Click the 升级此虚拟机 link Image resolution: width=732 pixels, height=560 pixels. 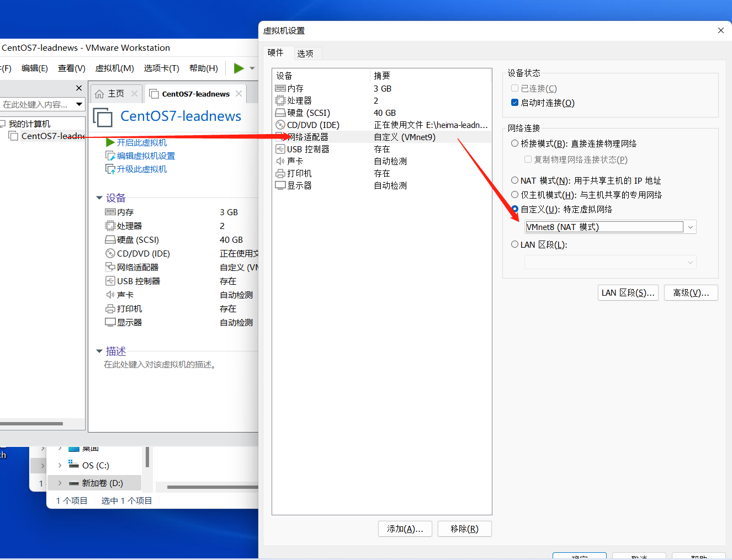142,169
